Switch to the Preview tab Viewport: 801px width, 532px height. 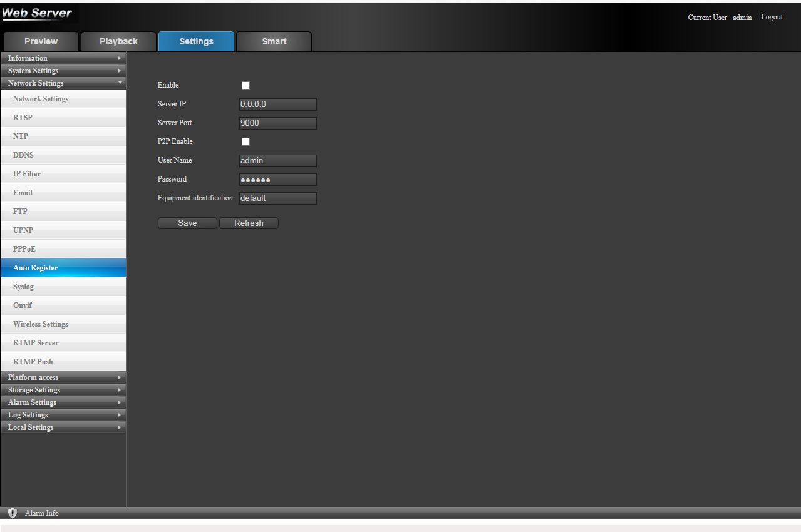[x=41, y=41]
